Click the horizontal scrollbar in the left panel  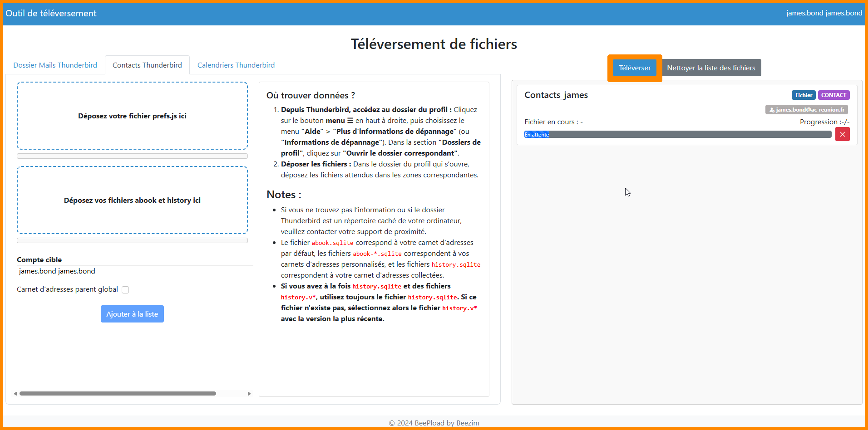coord(118,394)
